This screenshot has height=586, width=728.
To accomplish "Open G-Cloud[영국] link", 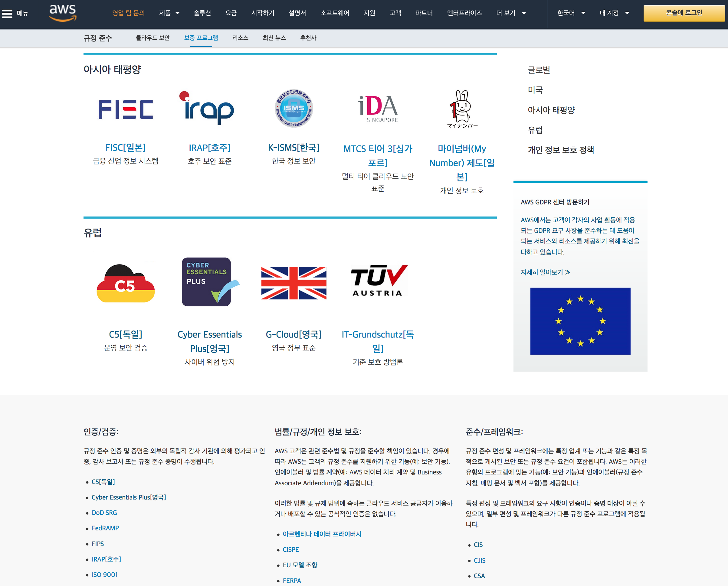I will [293, 334].
